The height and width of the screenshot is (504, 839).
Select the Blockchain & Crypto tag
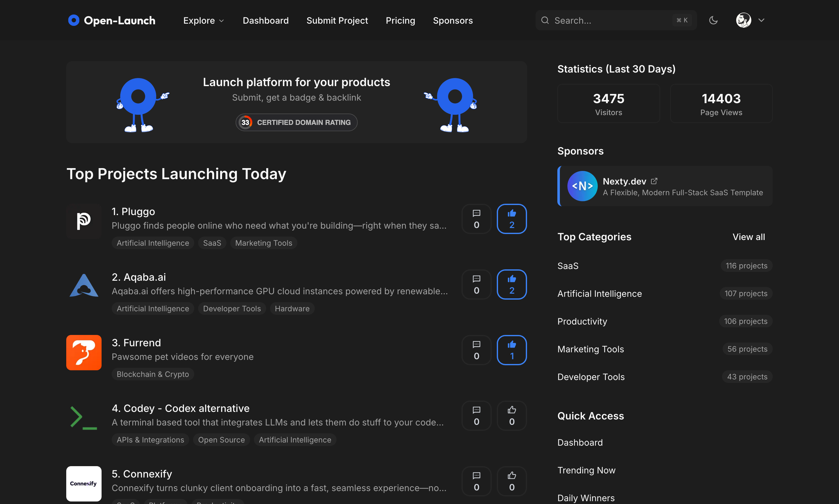(153, 374)
